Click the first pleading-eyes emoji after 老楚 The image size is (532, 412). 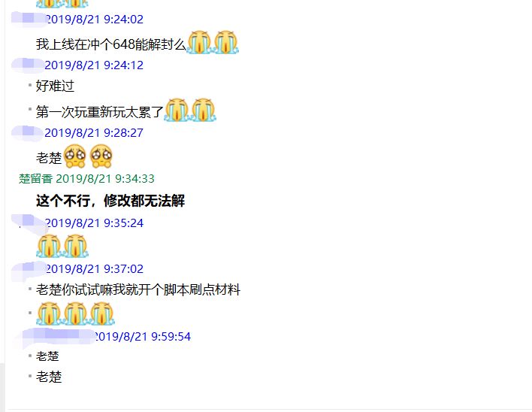click(x=75, y=156)
